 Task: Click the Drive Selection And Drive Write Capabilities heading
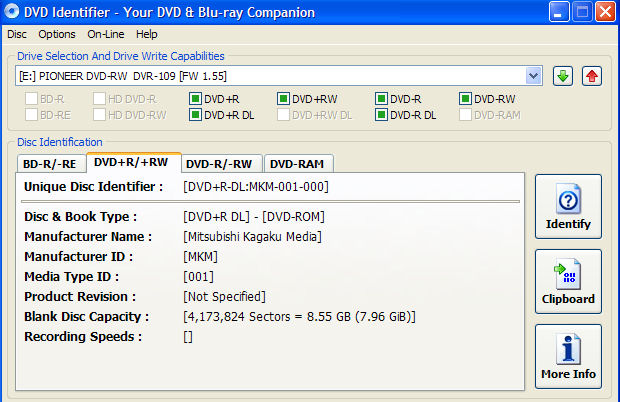(121, 56)
